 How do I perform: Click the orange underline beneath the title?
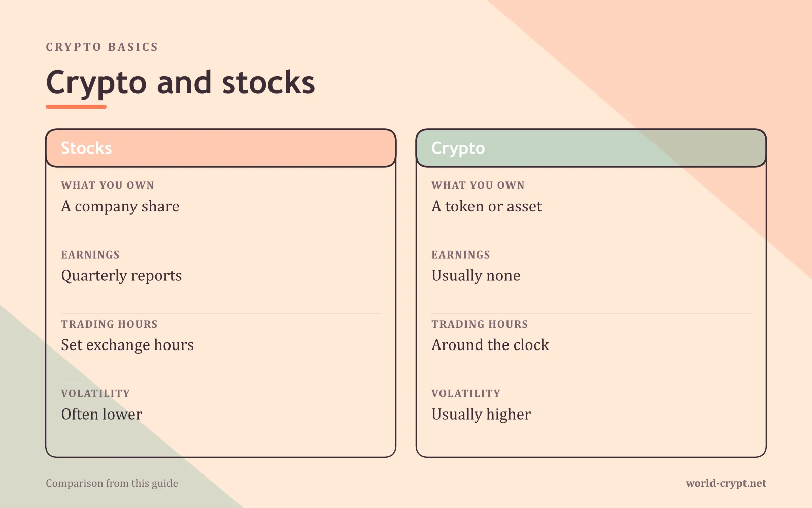pyautogui.click(x=76, y=107)
